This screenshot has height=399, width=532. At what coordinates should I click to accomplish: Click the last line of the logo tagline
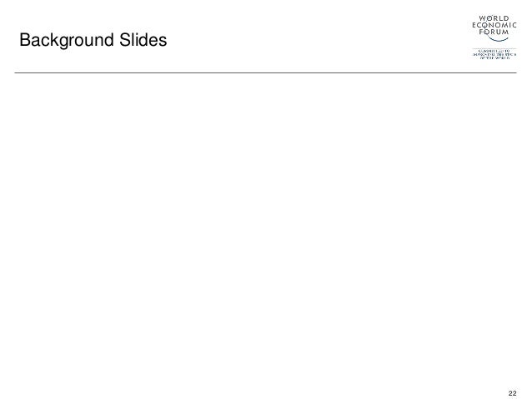(494, 58)
